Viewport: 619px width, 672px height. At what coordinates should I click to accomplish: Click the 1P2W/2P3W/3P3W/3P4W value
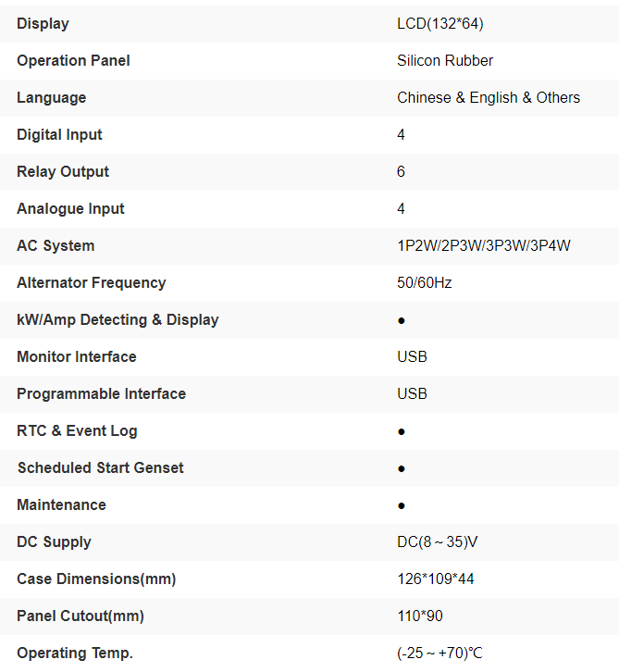pos(484,245)
